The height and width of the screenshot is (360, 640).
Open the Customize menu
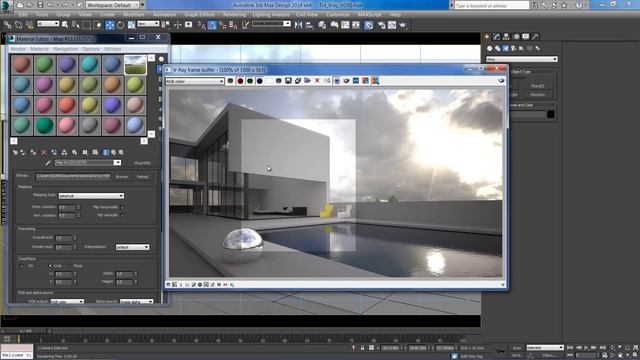click(338, 14)
